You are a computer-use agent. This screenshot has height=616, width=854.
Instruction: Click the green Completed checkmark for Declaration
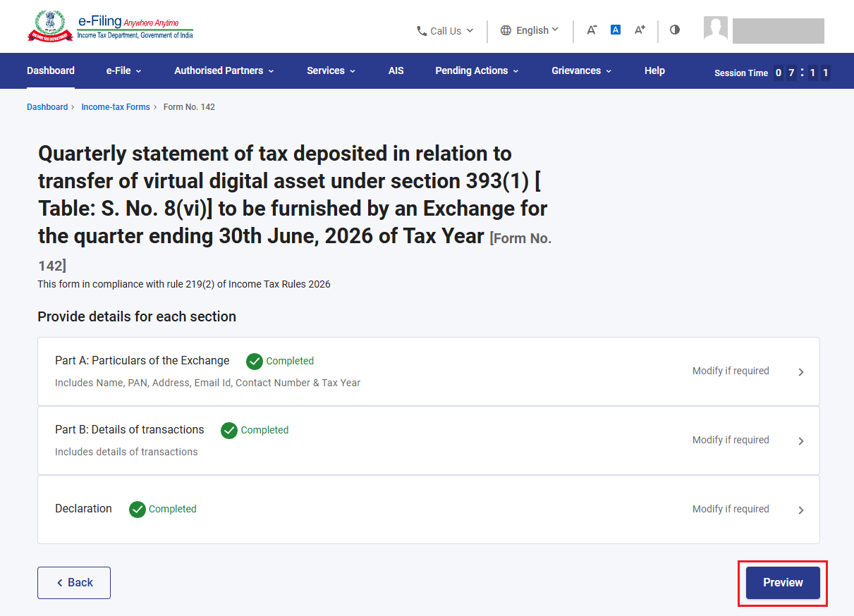point(138,510)
